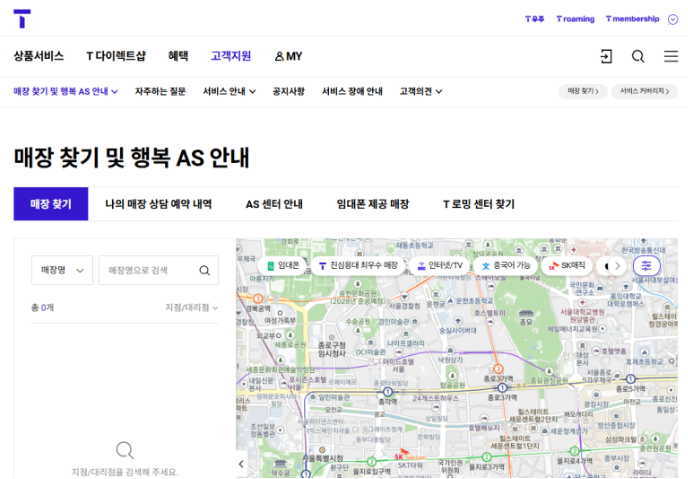Switch to 임대폰 제공 매장 tab
Screen dimensions: 688x479
(x=373, y=204)
